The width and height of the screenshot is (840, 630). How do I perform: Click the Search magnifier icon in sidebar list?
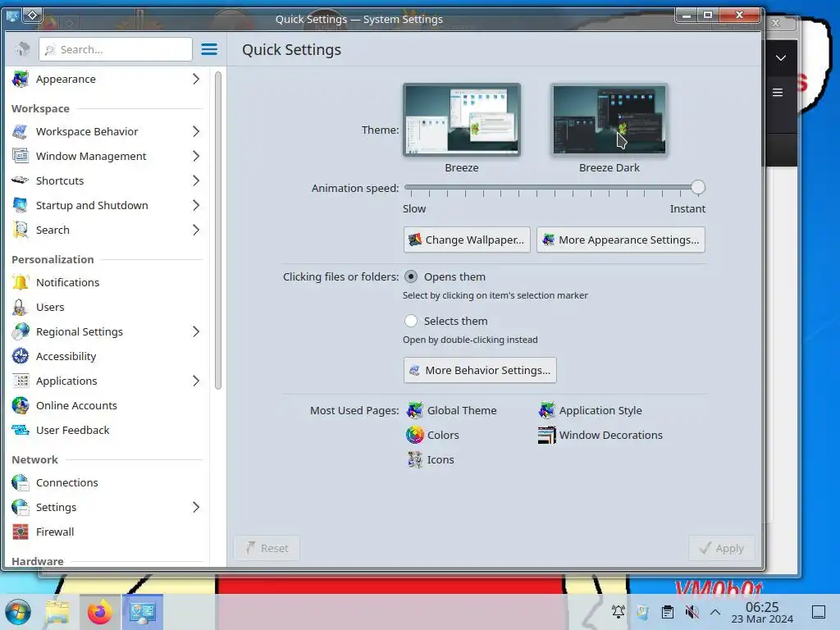21,230
